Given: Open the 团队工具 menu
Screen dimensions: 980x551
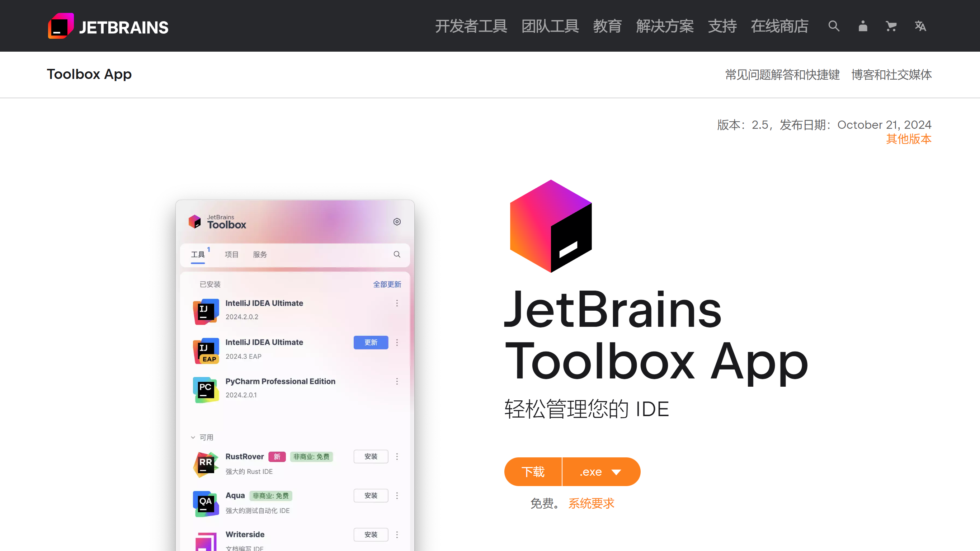Looking at the screenshot, I should click(x=550, y=26).
